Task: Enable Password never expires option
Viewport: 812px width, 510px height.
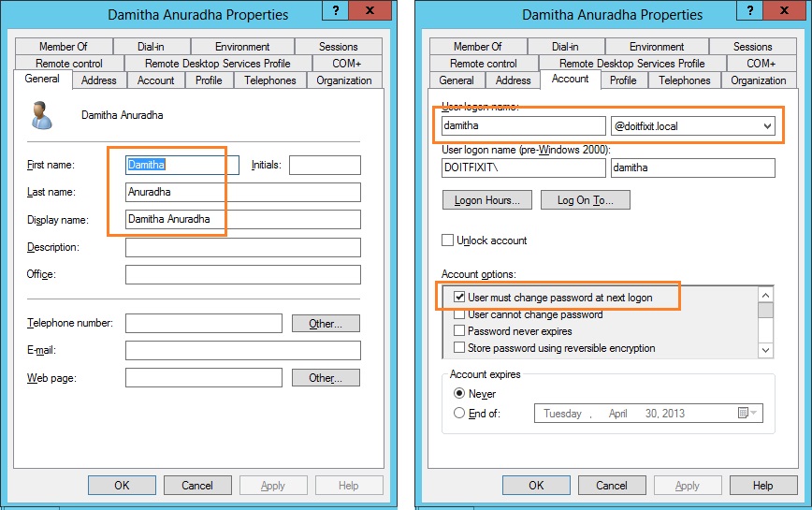Action: coord(459,331)
